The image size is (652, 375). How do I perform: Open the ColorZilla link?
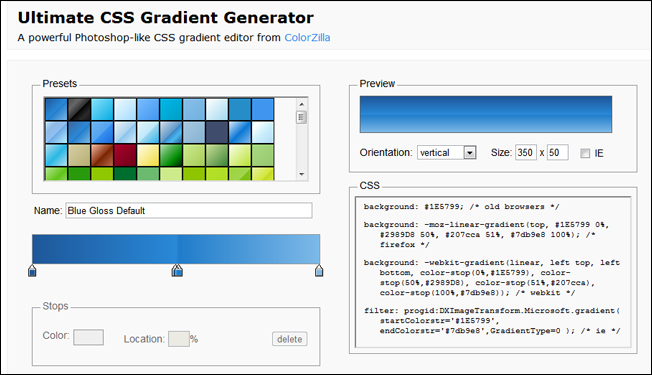pos(307,37)
